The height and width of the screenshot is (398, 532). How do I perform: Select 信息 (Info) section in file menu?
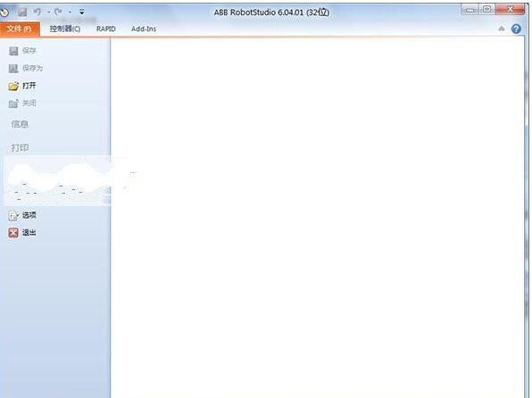(x=20, y=124)
